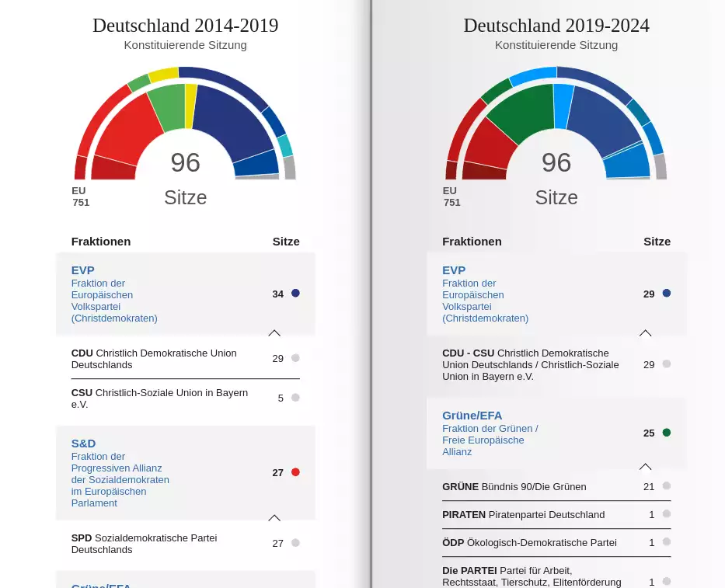Click the grey dot in the SPD row
725x588 pixels.
click(x=295, y=543)
